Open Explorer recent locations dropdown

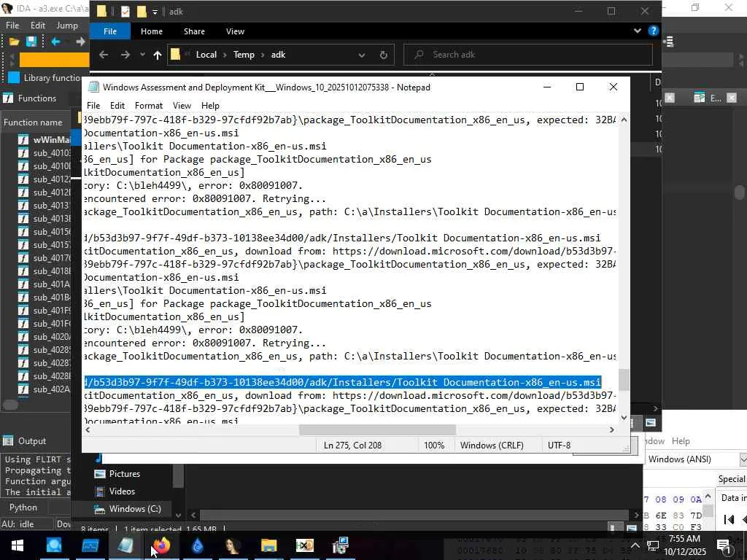click(x=142, y=55)
